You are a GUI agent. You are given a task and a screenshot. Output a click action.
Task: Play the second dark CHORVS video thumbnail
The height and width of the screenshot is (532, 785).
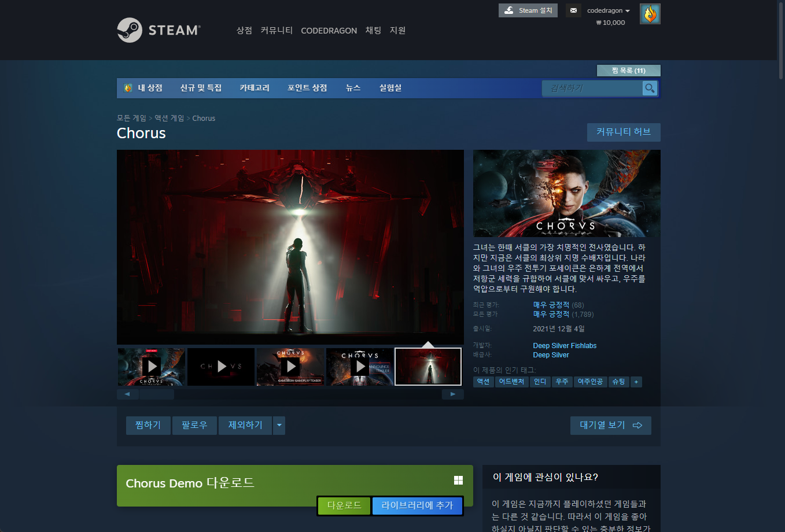(x=221, y=367)
